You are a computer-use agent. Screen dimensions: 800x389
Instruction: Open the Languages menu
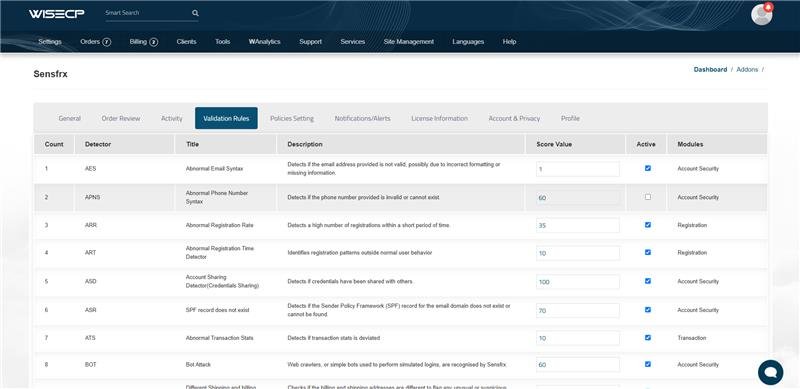tap(468, 42)
